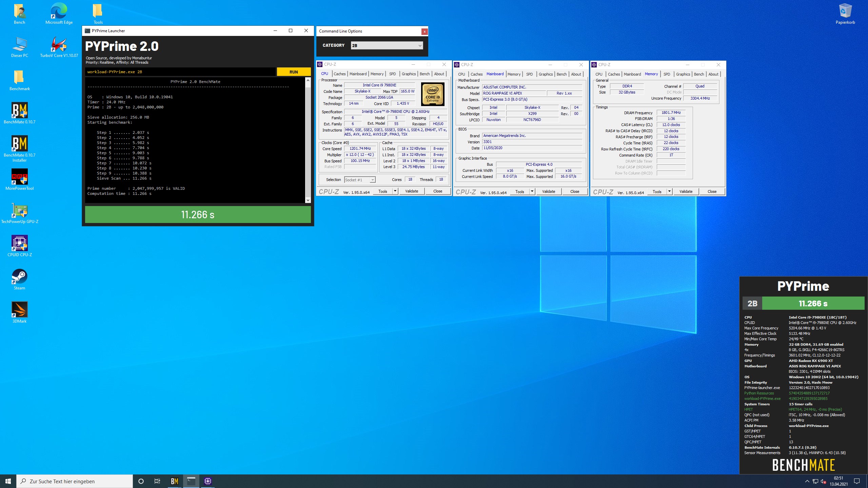The image size is (868, 488).
Task: Click Validate in the Memory CPU-Z window
Action: [x=686, y=191]
